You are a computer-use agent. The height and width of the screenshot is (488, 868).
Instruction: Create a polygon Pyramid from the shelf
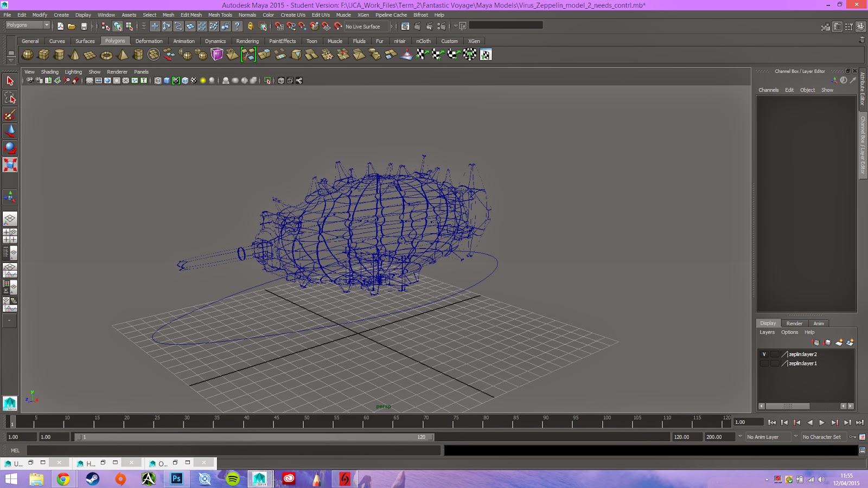122,54
